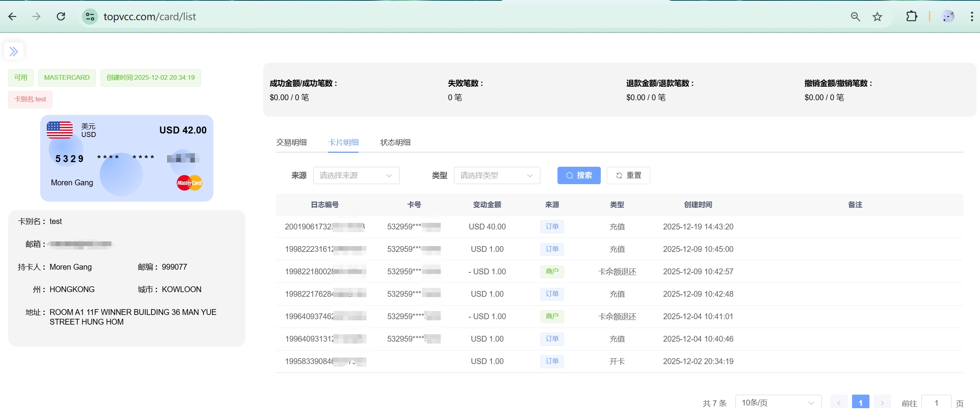This screenshot has width=980, height=419.
Task: Click the 订单 tag in the first row
Action: tap(552, 227)
